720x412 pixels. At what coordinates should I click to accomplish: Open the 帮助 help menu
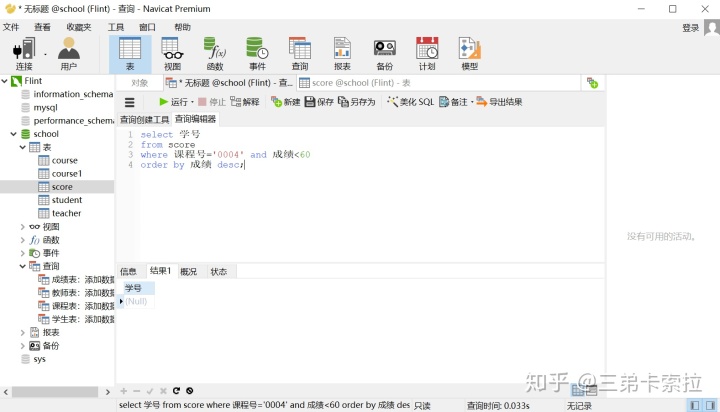(x=182, y=27)
